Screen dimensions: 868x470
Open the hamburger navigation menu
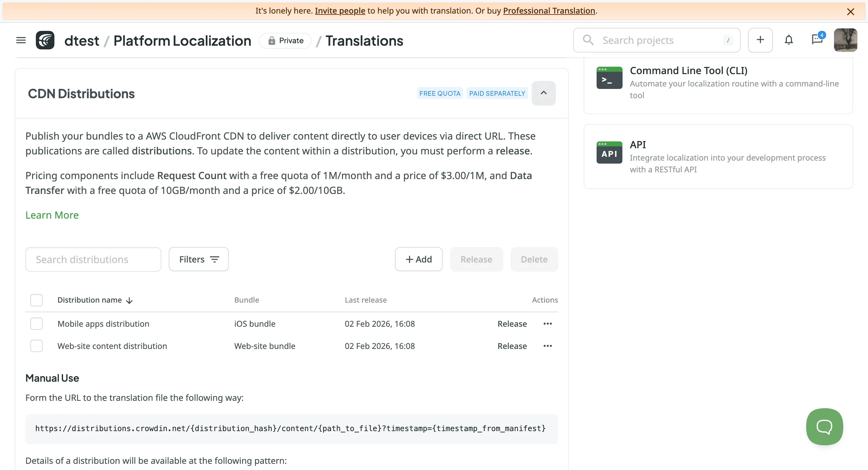click(x=21, y=40)
